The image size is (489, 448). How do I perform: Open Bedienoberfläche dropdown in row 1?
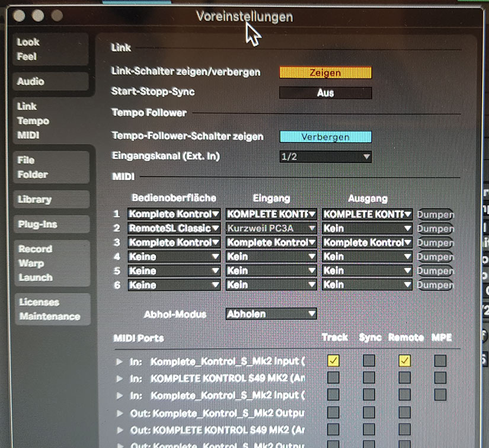click(x=174, y=214)
